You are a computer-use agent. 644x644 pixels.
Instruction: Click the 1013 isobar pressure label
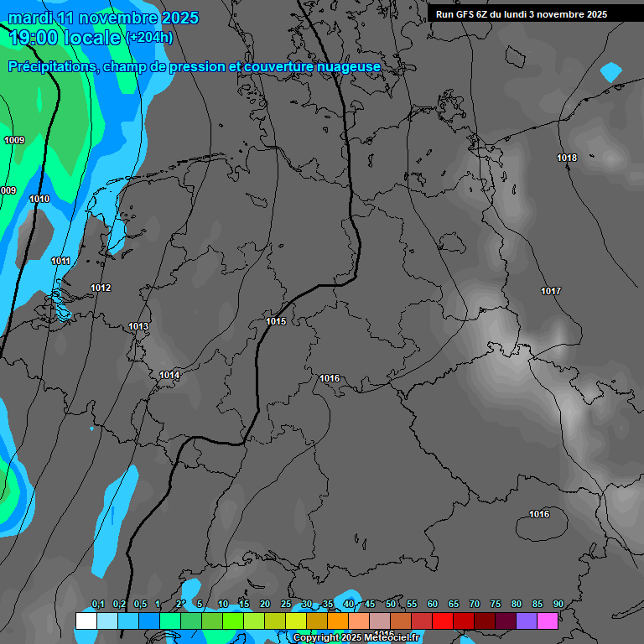(x=138, y=326)
